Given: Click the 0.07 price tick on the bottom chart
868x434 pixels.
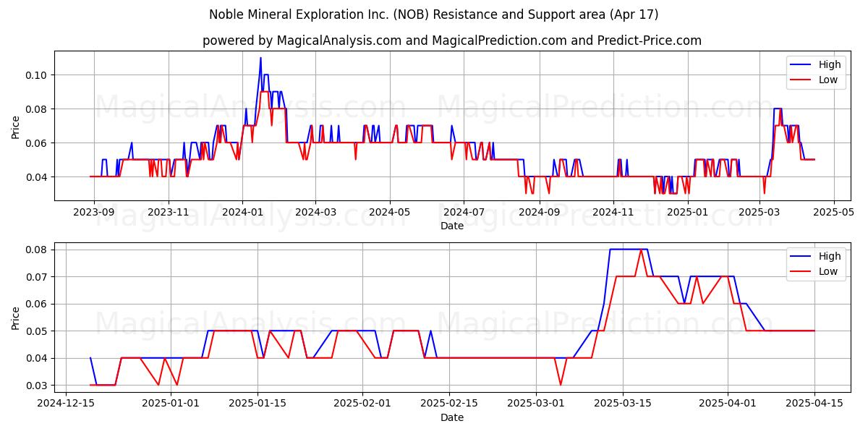Looking at the screenshot, I should (x=37, y=277).
